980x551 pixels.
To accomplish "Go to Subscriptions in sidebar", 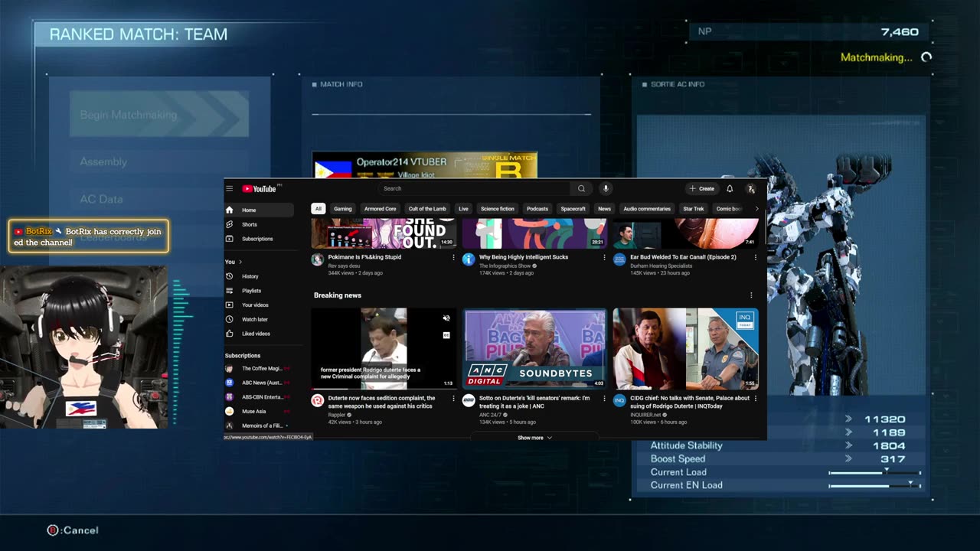I will [x=259, y=239].
